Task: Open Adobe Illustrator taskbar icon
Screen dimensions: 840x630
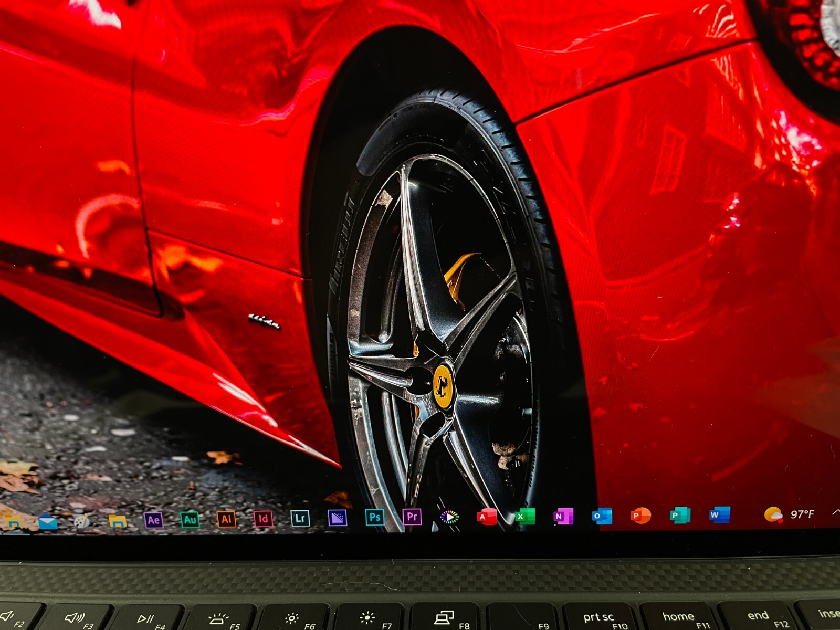Action: pos(227,519)
